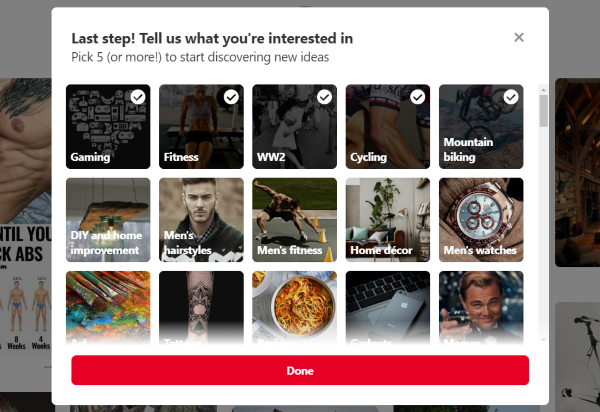Uncheck the Gaming interest checkmark
Image resolution: width=600 pixels, height=412 pixels.
click(x=138, y=97)
